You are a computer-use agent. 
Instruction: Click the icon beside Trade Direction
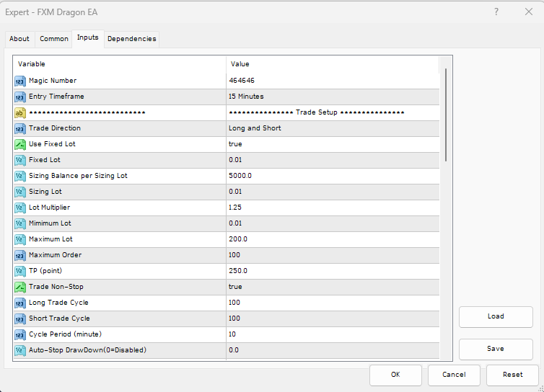[x=20, y=128]
